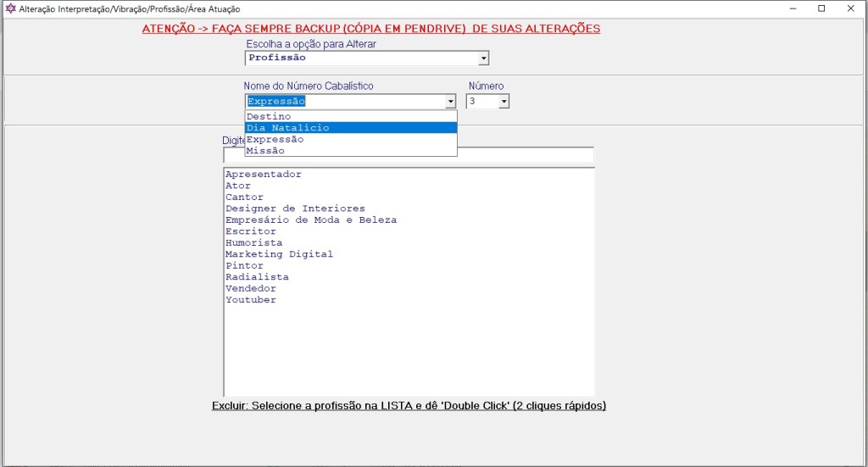The width and height of the screenshot is (868, 467).
Task: Choose 'Marketing Digital' in the list
Action: pyautogui.click(x=279, y=254)
